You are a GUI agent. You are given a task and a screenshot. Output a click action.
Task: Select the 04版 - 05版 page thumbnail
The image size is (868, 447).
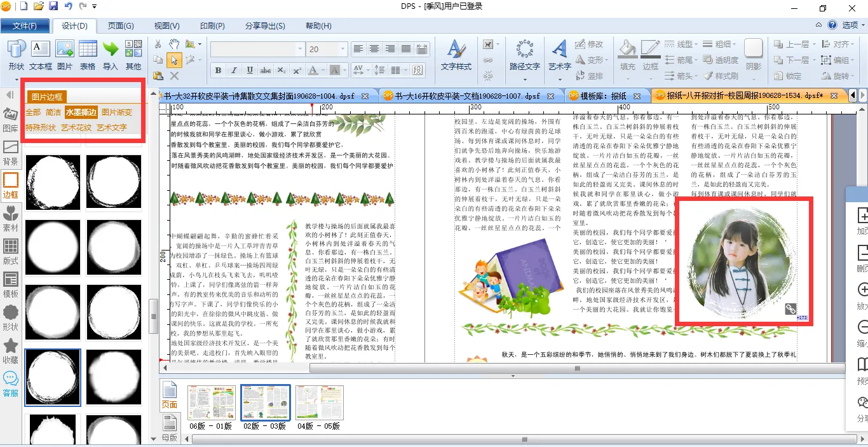click(319, 403)
